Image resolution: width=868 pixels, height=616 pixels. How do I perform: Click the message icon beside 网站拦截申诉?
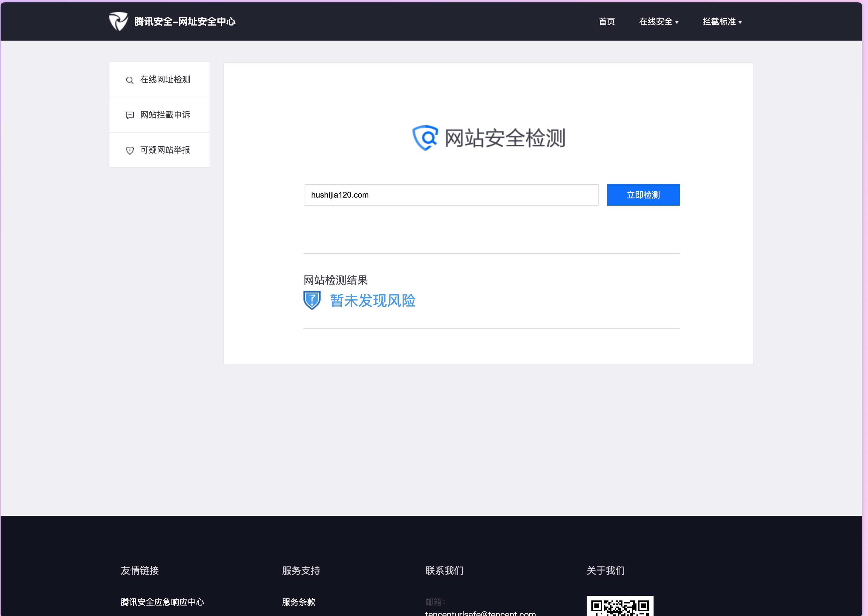(x=130, y=115)
